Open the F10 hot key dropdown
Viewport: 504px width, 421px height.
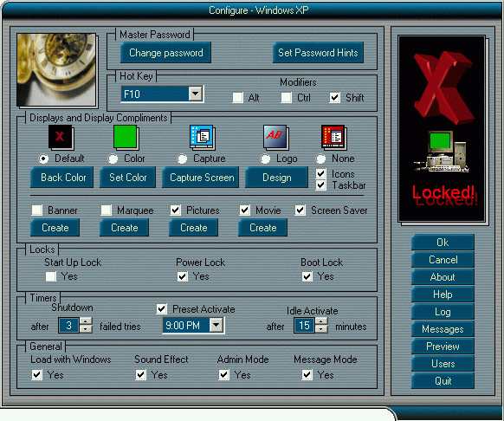(x=196, y=94)
